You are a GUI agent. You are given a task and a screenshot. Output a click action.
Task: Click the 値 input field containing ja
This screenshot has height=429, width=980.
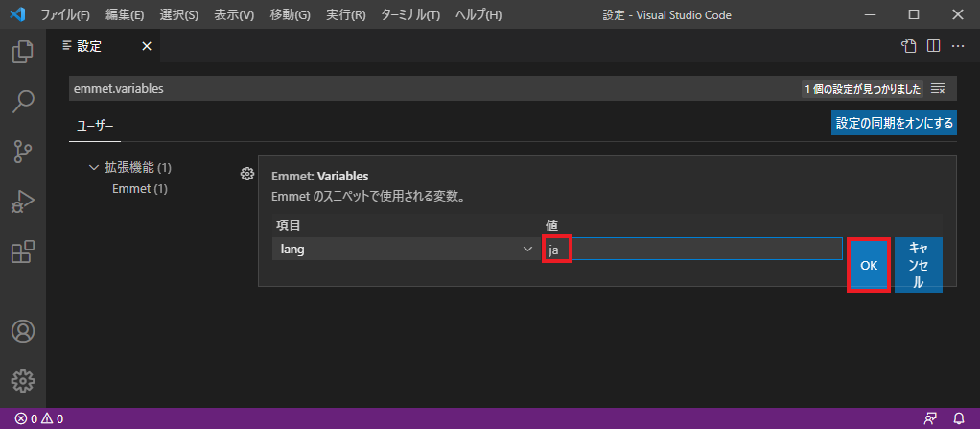coord(692,249)
